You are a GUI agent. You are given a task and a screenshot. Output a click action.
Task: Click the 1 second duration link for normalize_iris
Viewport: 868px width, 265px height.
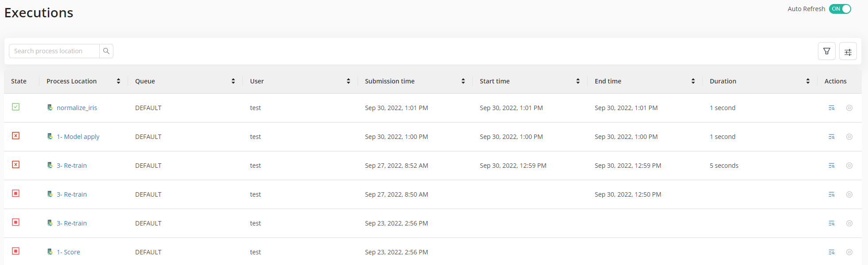[x=723, y=107]
